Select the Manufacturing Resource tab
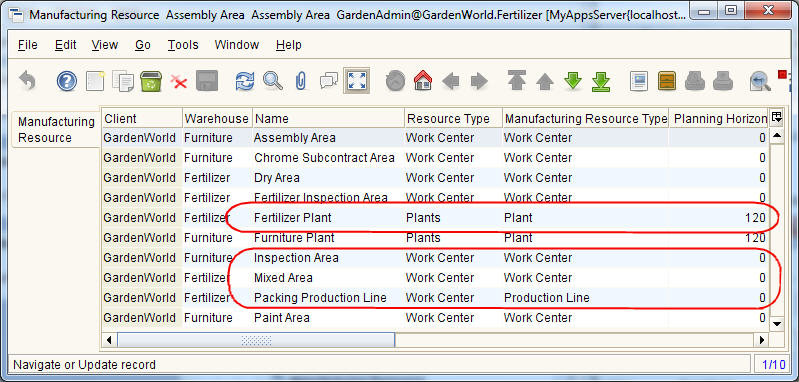The image size is (799, 382). pos(56,129)
